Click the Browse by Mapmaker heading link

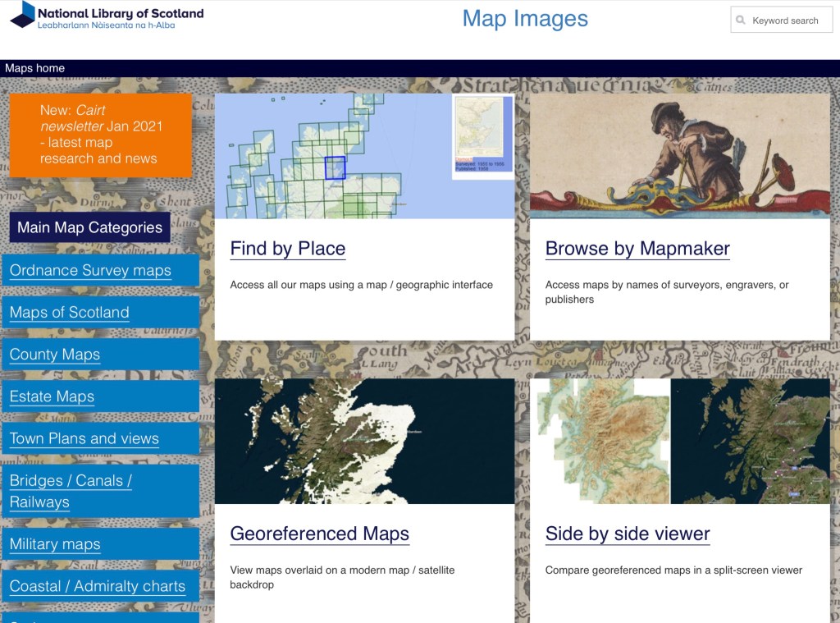point(637,249)
